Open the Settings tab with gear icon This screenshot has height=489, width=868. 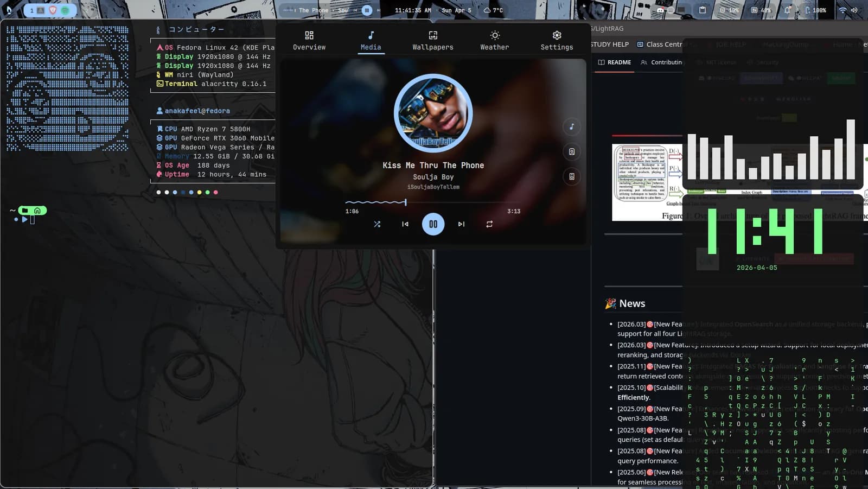point(557,41)
